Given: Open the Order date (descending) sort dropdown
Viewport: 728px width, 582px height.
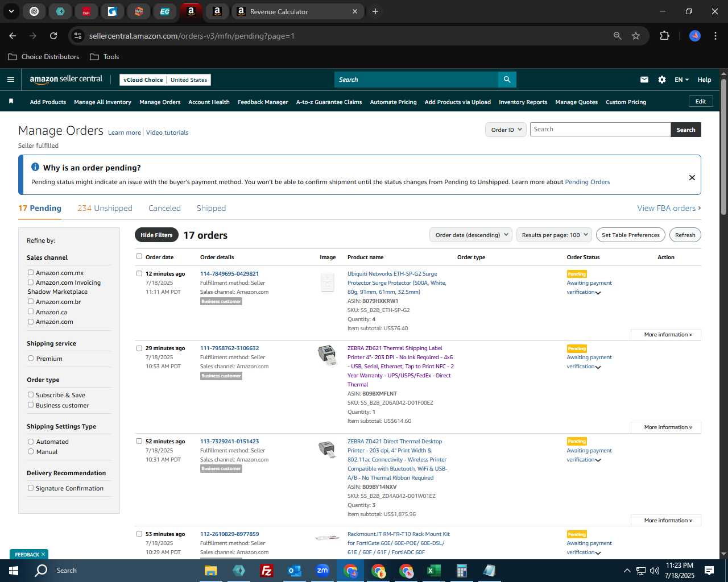Looking at the screenshot, I should 471,235.
